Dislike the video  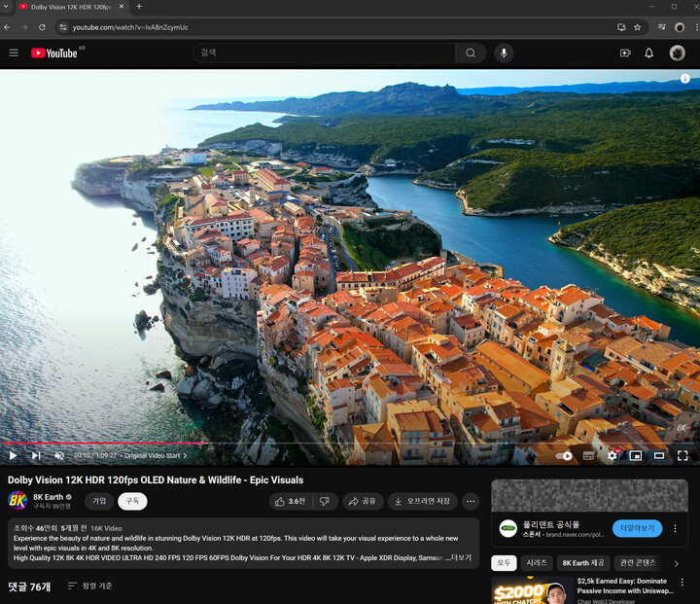325,501
